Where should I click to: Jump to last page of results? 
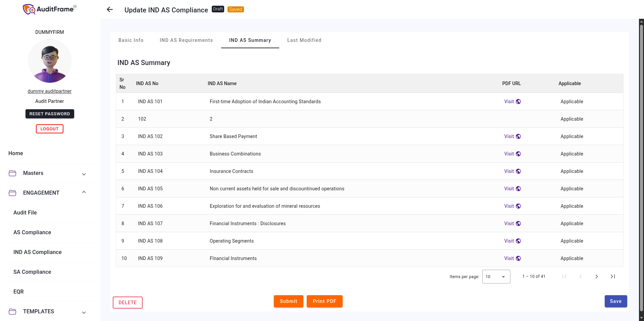[x=612, y=276]
